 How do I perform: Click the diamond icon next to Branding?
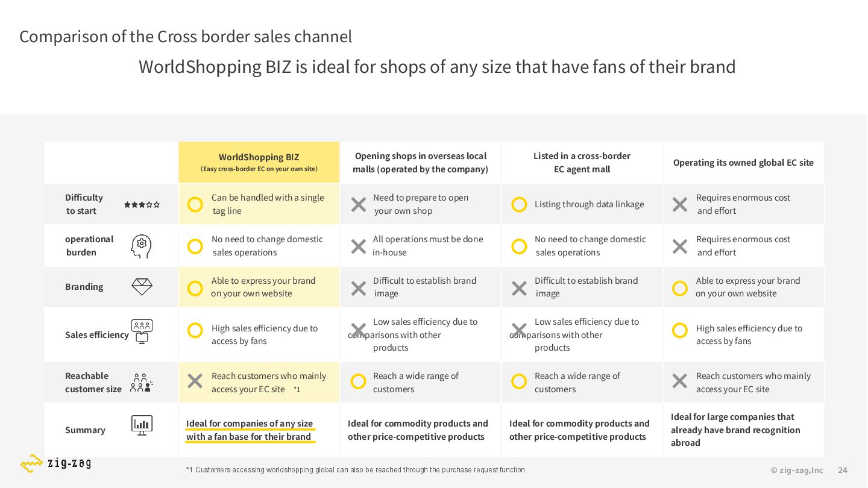pos(142,287)
